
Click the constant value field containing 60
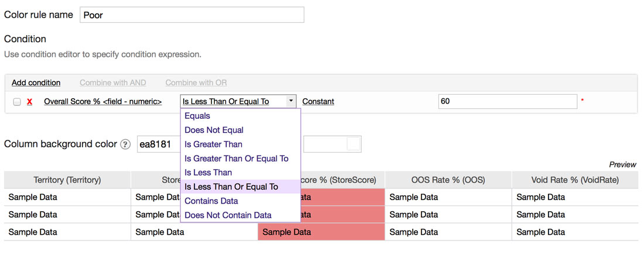[x=507, y=101]
